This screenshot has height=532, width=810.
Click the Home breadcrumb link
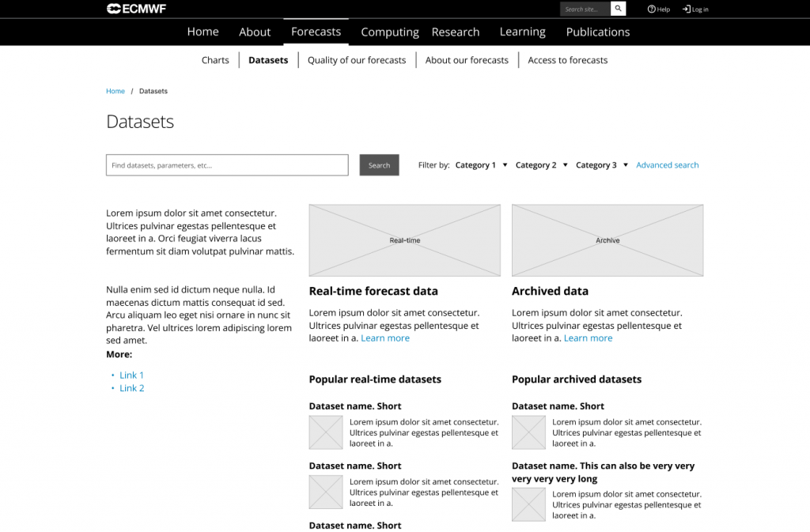coord(115,91)
